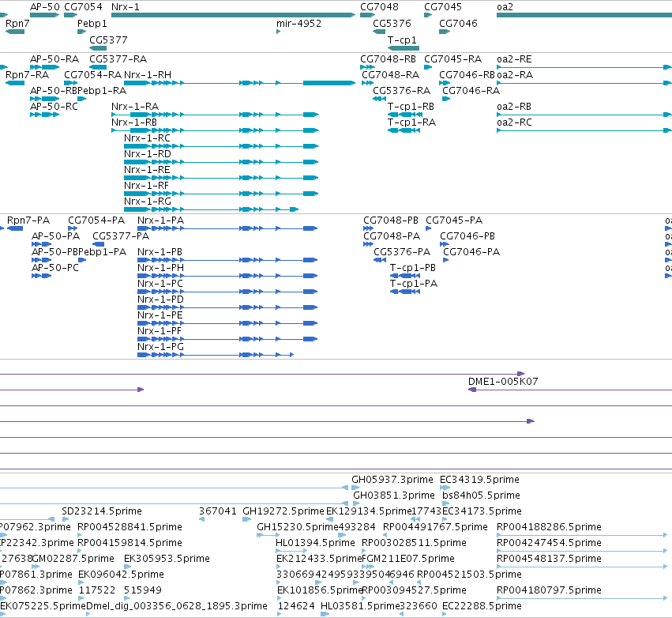Select the GH03851.3prime EST label

(x=394, y=496)
